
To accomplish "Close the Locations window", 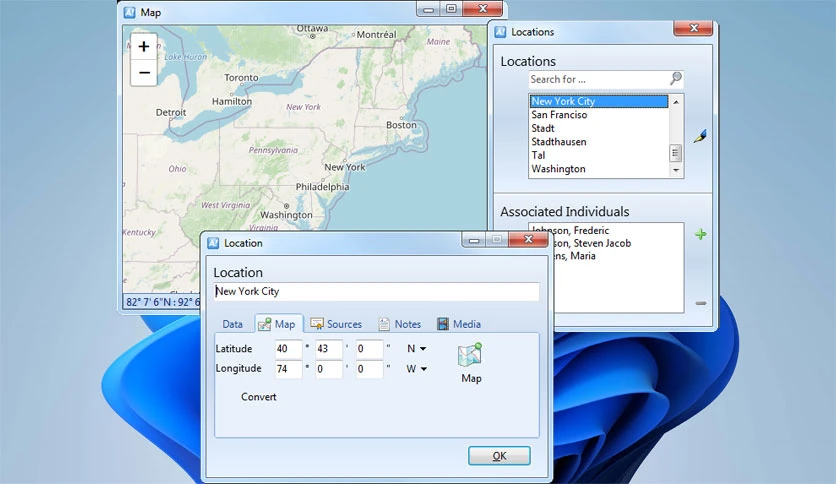I will [x=693, y=28].
